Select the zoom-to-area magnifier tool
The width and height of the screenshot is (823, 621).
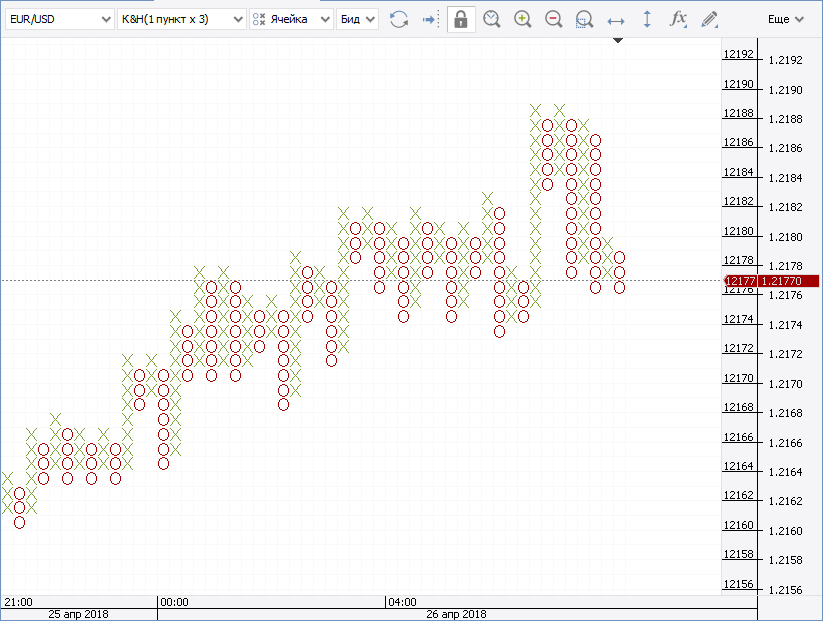[x=585, y=19]
